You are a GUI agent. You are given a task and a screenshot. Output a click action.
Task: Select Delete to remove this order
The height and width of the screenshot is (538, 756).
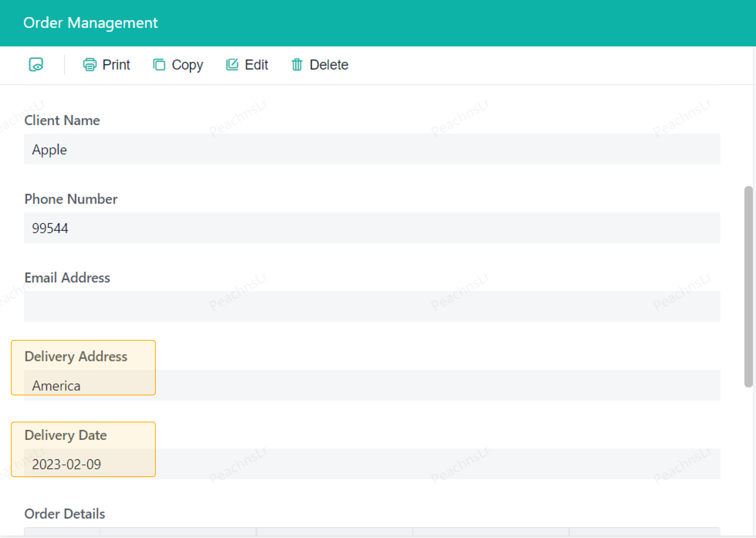(x=329, y=65)
